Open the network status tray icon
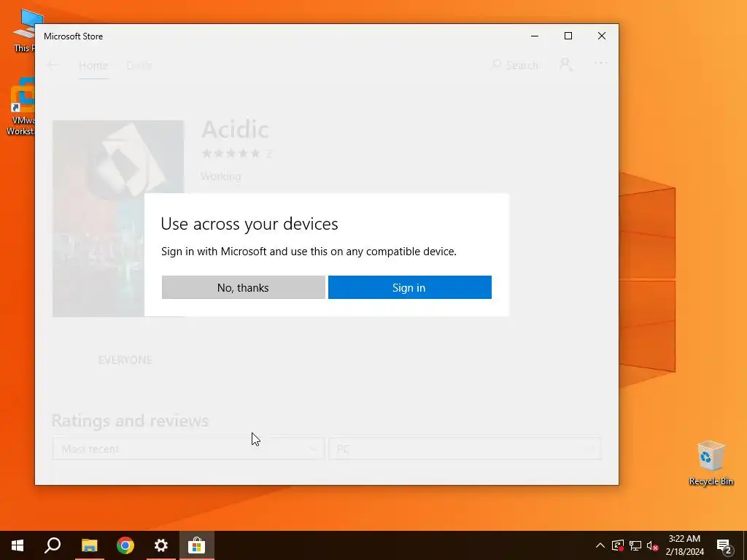This screenshot has width=747, height=560. (635, 545)
